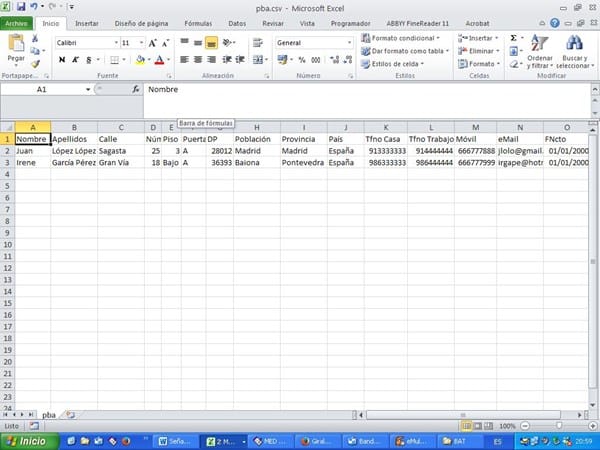Open Buscar y seleccionar binoculars
The image size is (600, 450).
point(574,52)
